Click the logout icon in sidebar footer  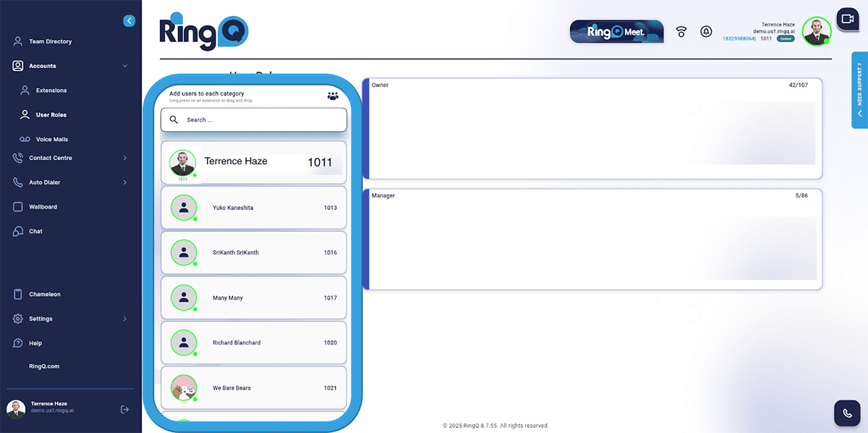124,410
